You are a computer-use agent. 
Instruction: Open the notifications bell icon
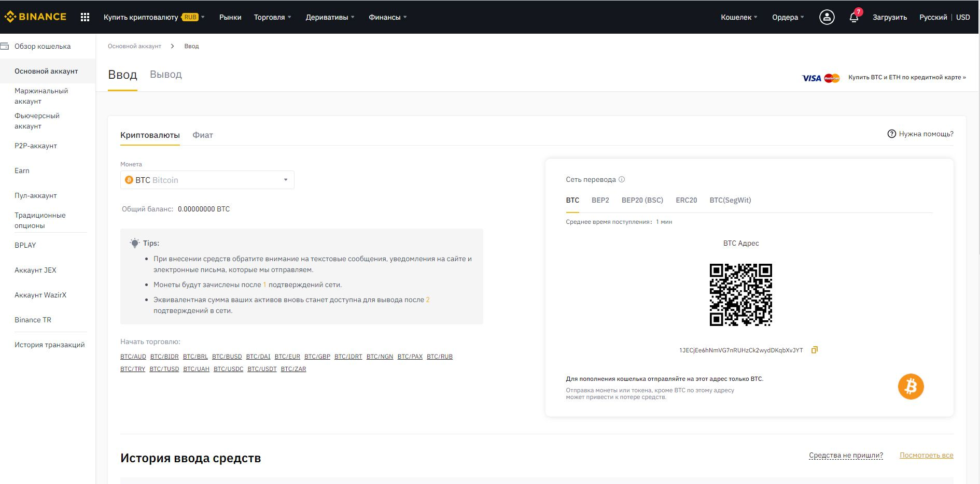tap(854, 17)
